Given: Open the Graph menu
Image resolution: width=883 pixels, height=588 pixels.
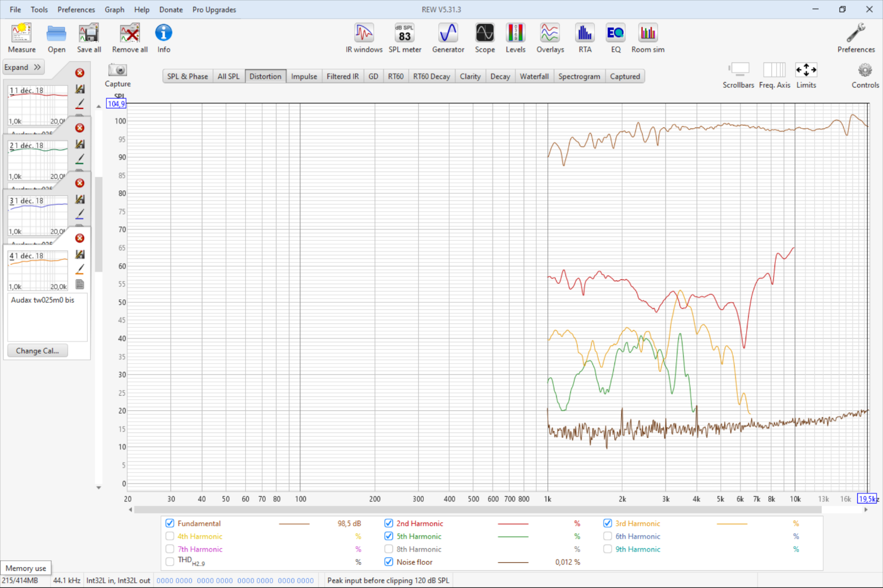Looking at the screenshot, I should coord(114,9).
